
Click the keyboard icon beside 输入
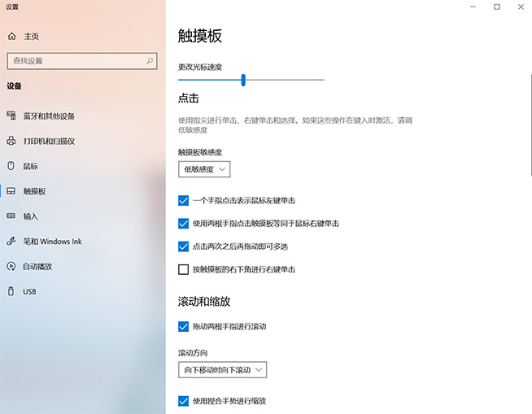point(11,216)
